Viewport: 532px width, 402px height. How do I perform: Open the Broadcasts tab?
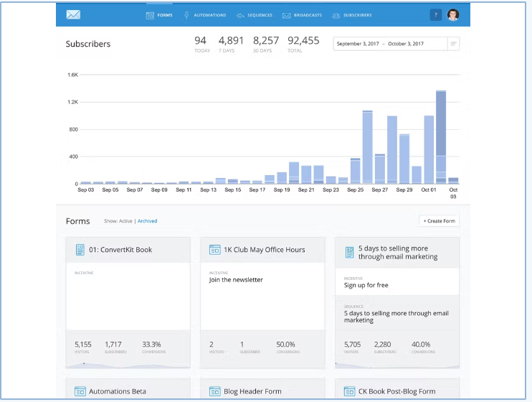(x=303, y=15)
